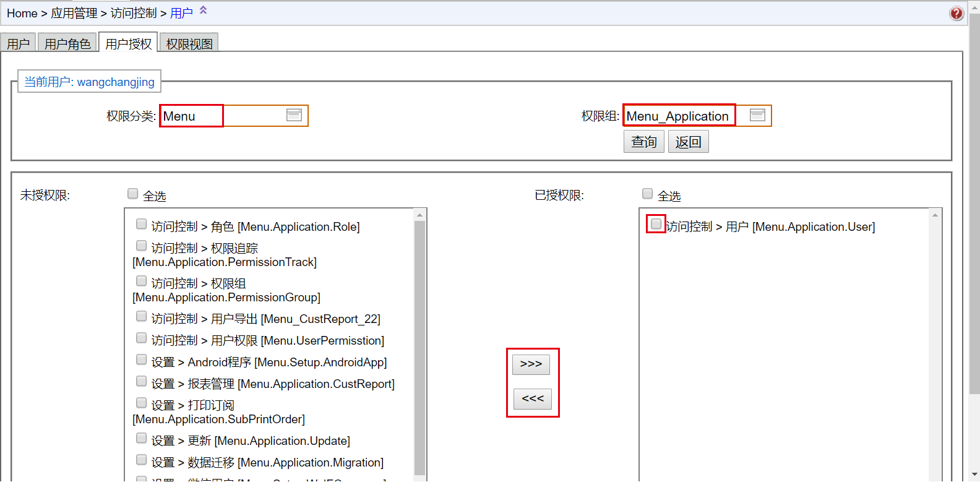Tick granted Menu.Application.User checkbox
The height and width of the screenshot is (482, 980).
point(656,224)
